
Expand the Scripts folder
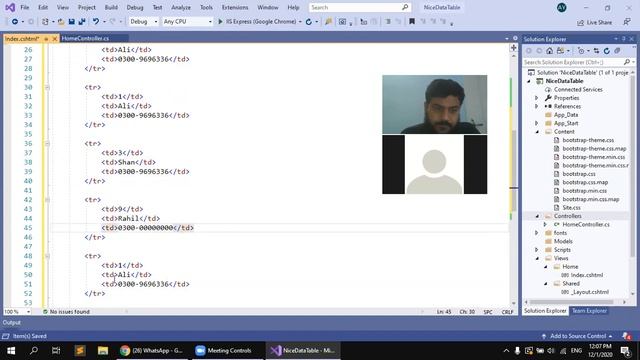tap(537, 250)
